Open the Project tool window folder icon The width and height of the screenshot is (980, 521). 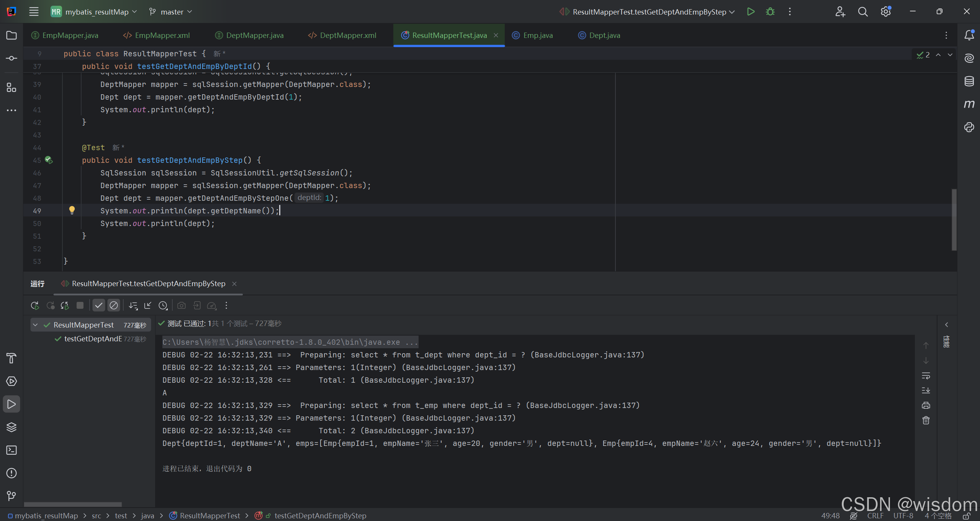click(11, 35)
